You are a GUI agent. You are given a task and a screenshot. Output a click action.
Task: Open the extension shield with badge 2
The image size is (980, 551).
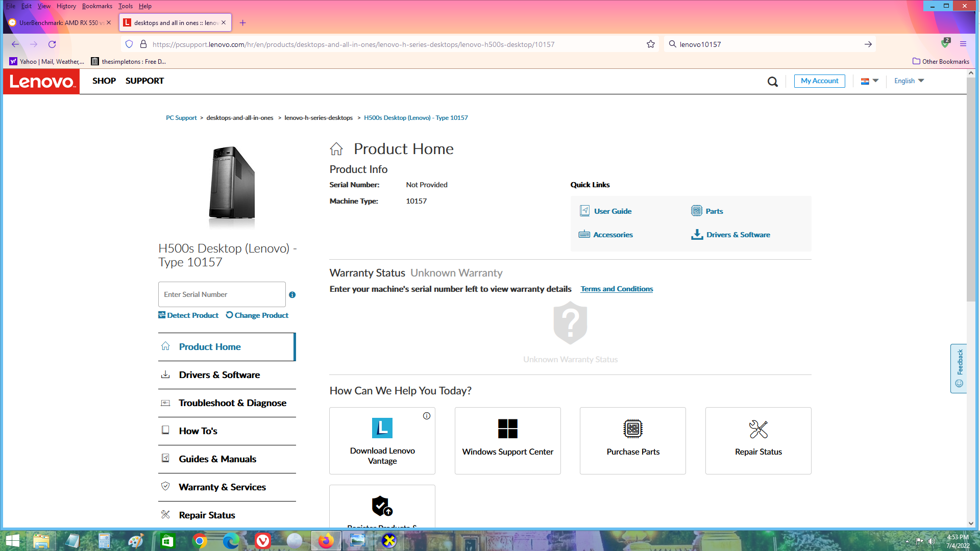pyautogui.click(x=945, y=44)
